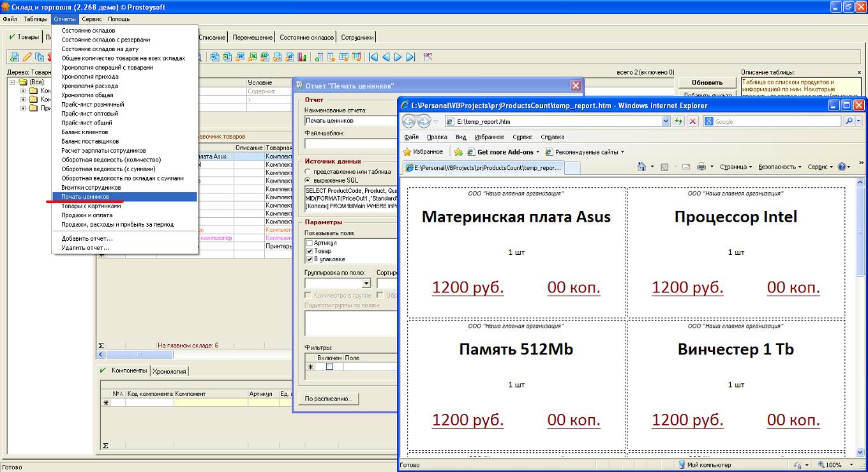Open the Отчеты menu in main window
Screen dimensions: 868x472
(x=64, y=19)
